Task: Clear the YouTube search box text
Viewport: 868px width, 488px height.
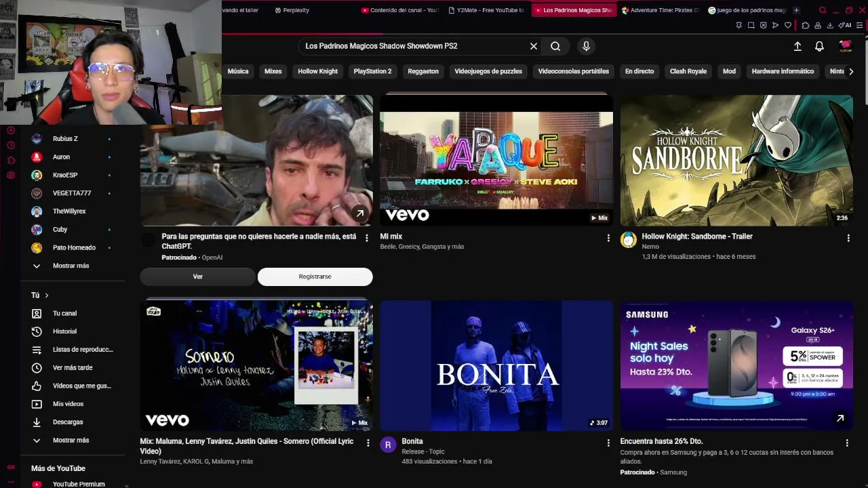Action: click(534, 46)
